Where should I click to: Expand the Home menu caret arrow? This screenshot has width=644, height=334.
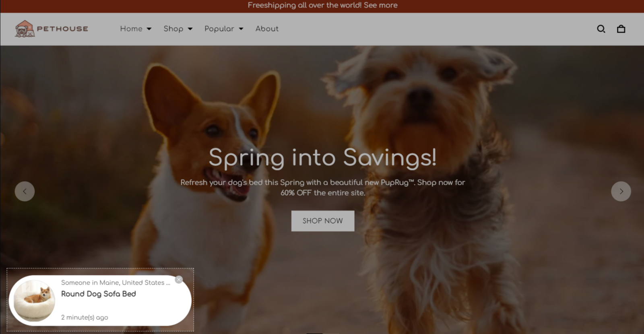pos(149,29)
